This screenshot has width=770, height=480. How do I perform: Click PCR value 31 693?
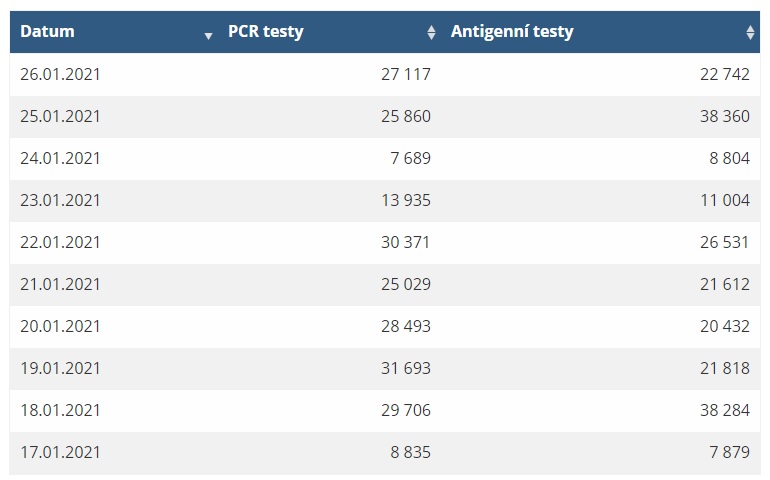406,368
